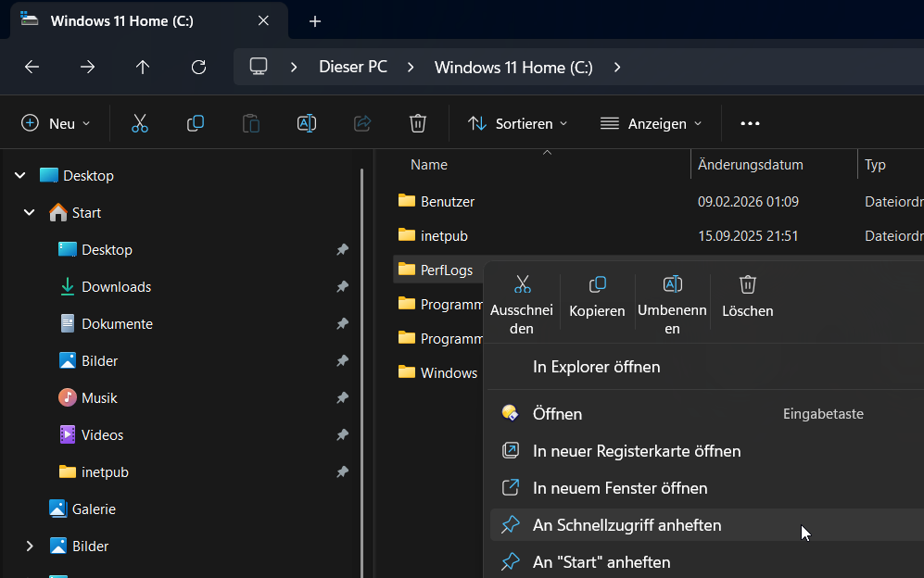Click Windows 11 Home (C:) breadcrumb
924x578 pixels.
coord(513,68)
